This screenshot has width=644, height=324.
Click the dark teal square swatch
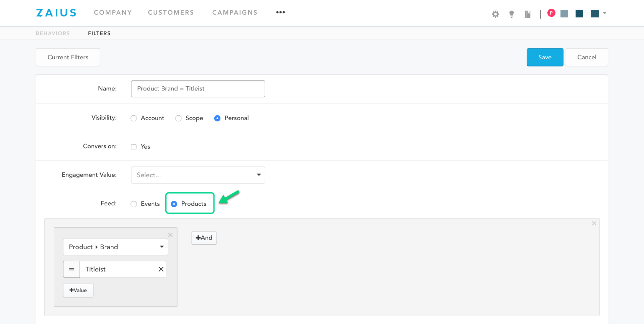click(x=579, y=13)
